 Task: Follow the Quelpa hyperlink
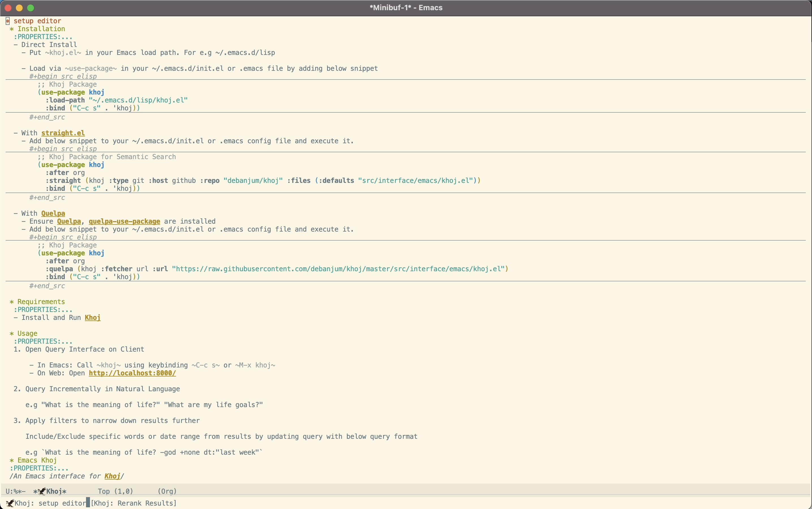point(53,213)
